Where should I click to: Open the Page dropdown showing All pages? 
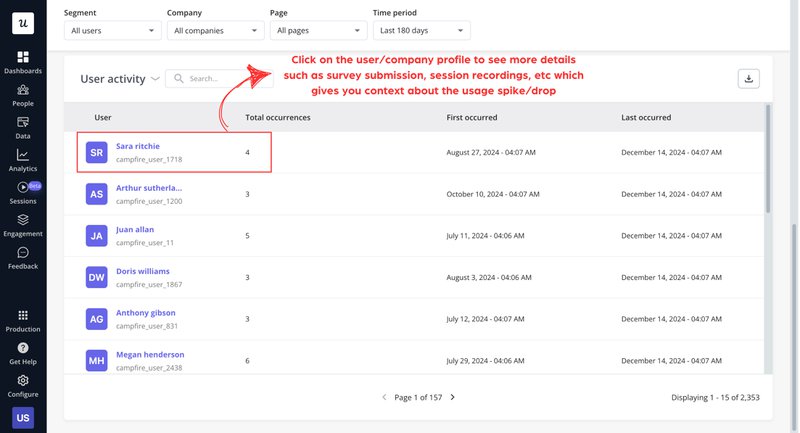coord(319,31)
